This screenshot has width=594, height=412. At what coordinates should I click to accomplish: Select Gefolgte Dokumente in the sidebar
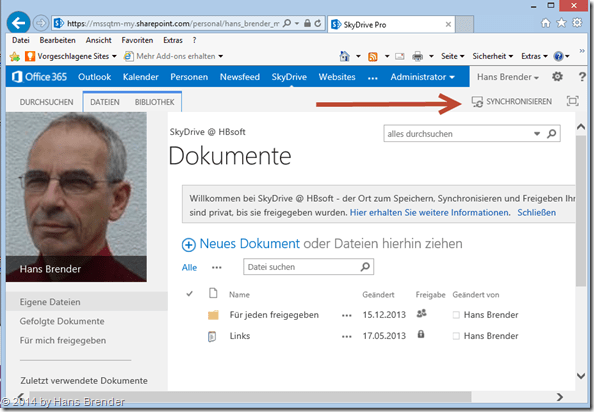pyautogui.click(x=62, y=321)
